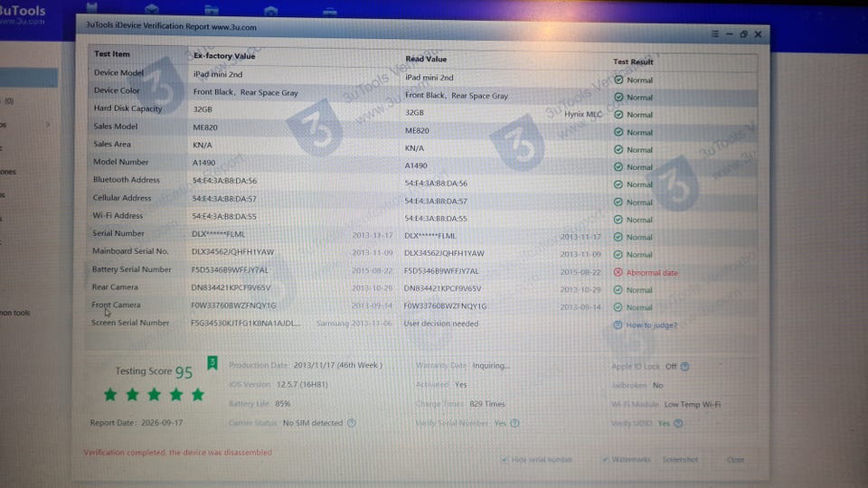Select ex-factory Bluetooth address 54:E4:3A:B8:DA:56

(x=224, y=181)
